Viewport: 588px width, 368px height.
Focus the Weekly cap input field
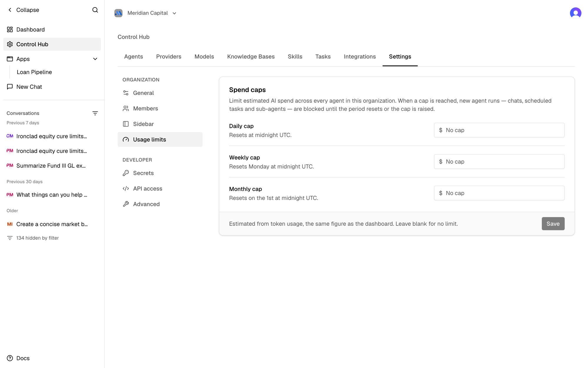pyautogui.click(x=499, y=162)
